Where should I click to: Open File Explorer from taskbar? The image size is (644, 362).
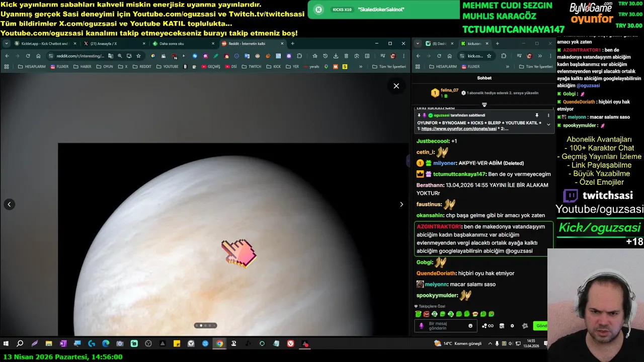coord(49,344)
